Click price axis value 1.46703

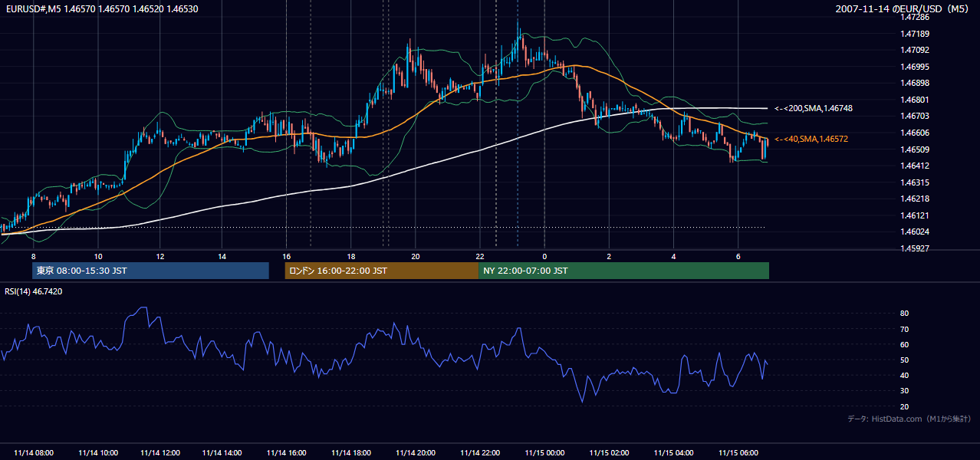(914, 116)
